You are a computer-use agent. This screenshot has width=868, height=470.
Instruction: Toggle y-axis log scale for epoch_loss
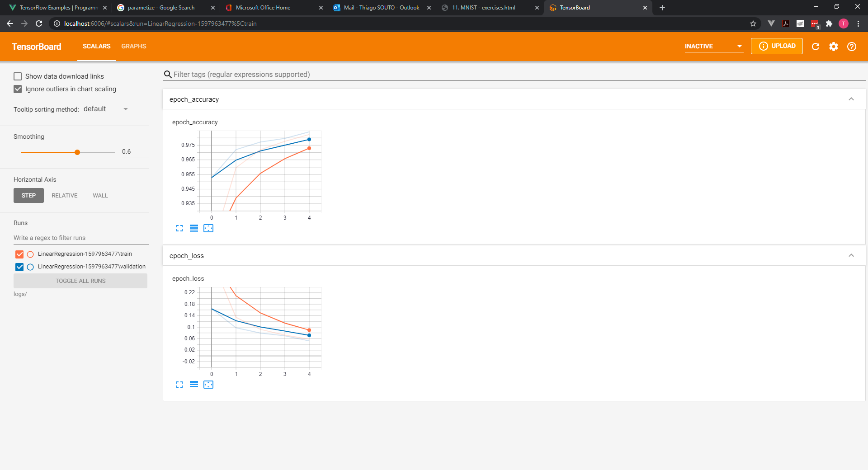194,385
